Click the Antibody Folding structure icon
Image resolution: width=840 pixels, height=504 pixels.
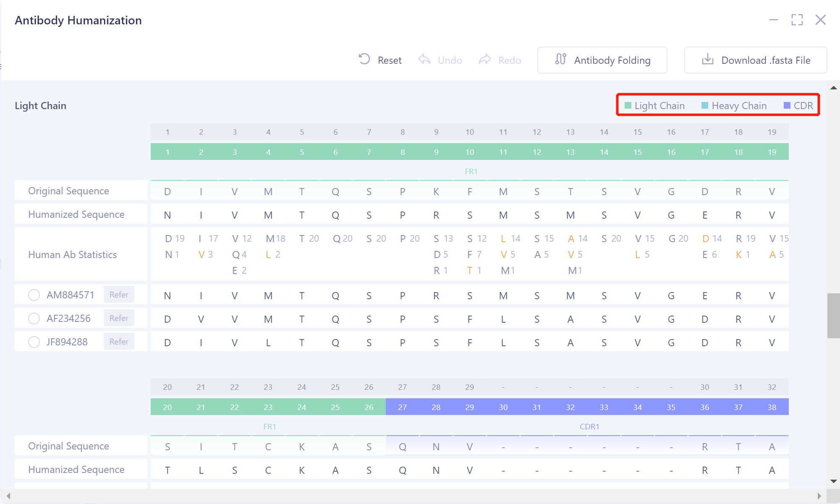tap(561, 60)
